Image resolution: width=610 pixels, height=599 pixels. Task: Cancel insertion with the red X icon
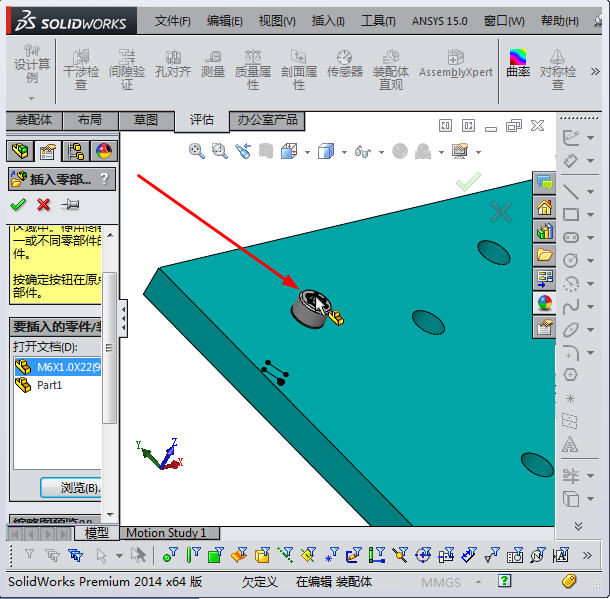coord(43,205)
